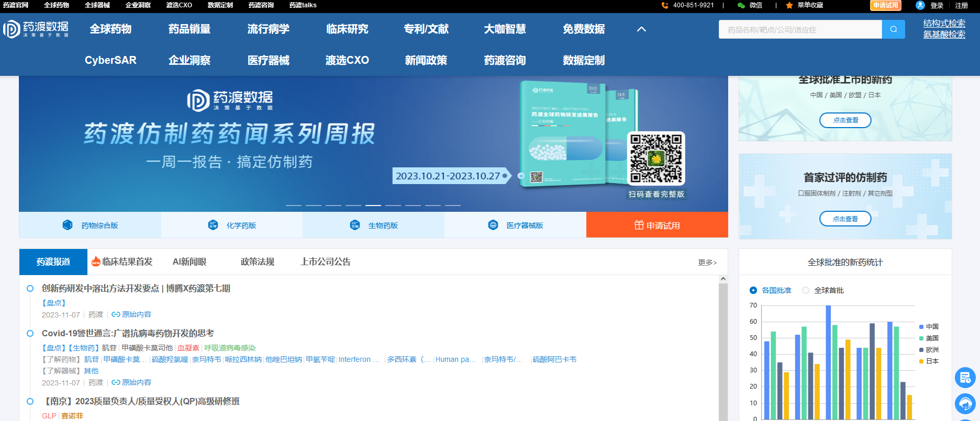The height and width of the screenshot is (421, 980).
Task: Click 点击查看 under 首家过评的仿制药
Action: 845,219
